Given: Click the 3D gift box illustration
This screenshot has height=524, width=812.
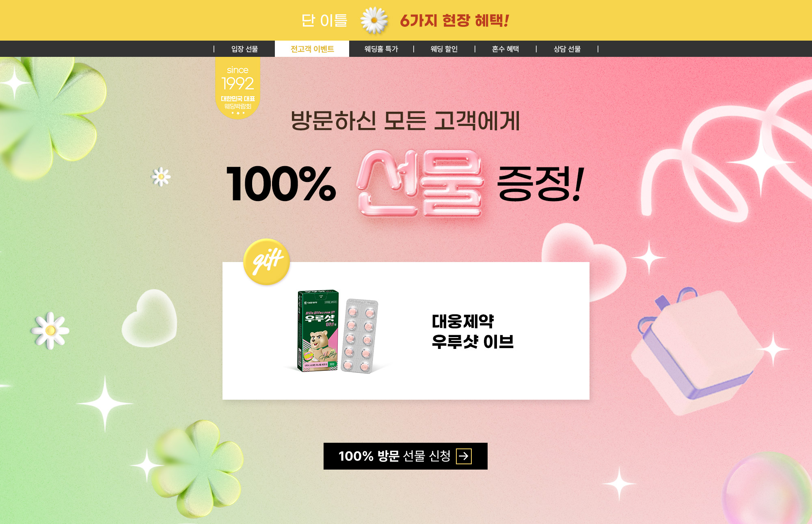Looking at the screenshot, I should (x=696, y=351).
